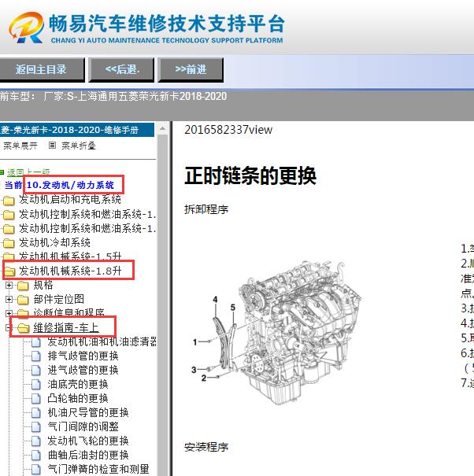Open 返回上一级 link
This screenshot has width=474, height=476.
28,172
